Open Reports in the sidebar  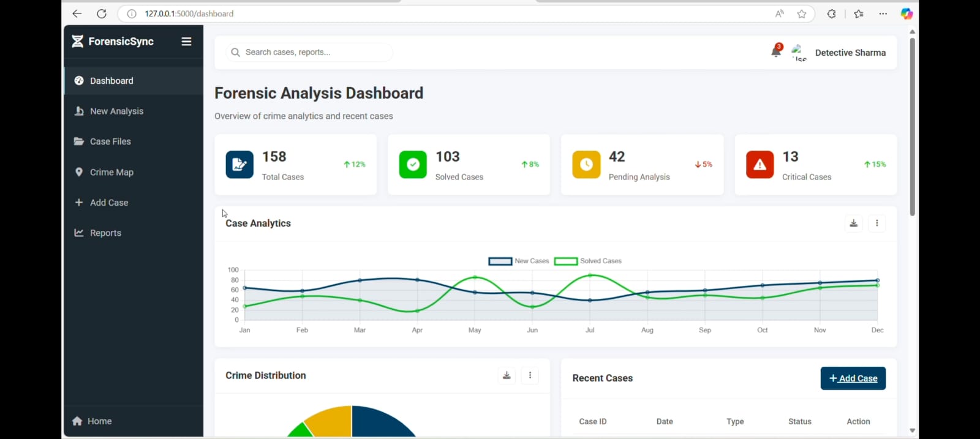(x=134, y=233)
